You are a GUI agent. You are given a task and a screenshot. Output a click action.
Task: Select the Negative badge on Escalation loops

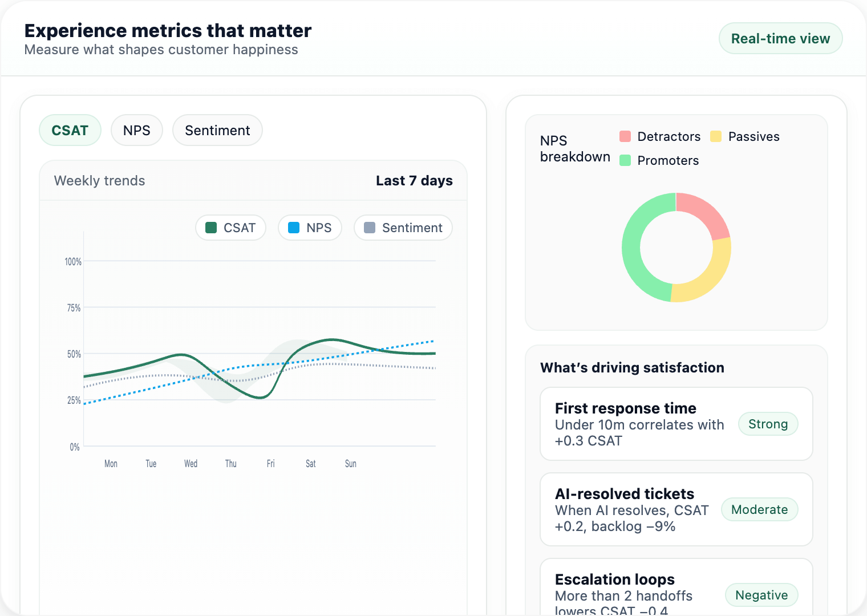[761, 595]
